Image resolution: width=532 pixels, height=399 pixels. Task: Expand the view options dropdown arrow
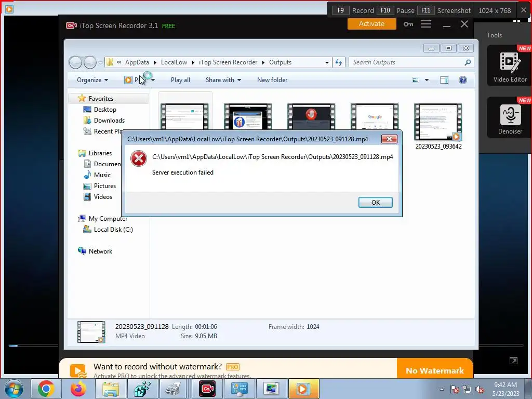427,80
